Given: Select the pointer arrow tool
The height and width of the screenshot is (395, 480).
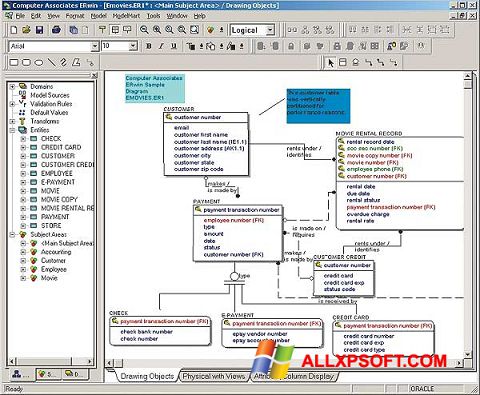Looking at the screenshot, I should click(x=331, y=62).
